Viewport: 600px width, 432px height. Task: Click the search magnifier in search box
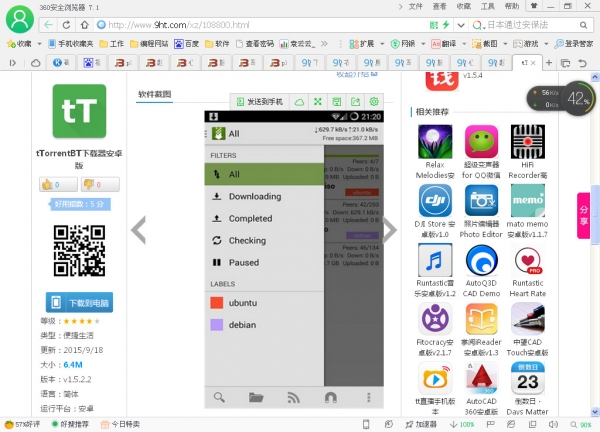[583, 25]
